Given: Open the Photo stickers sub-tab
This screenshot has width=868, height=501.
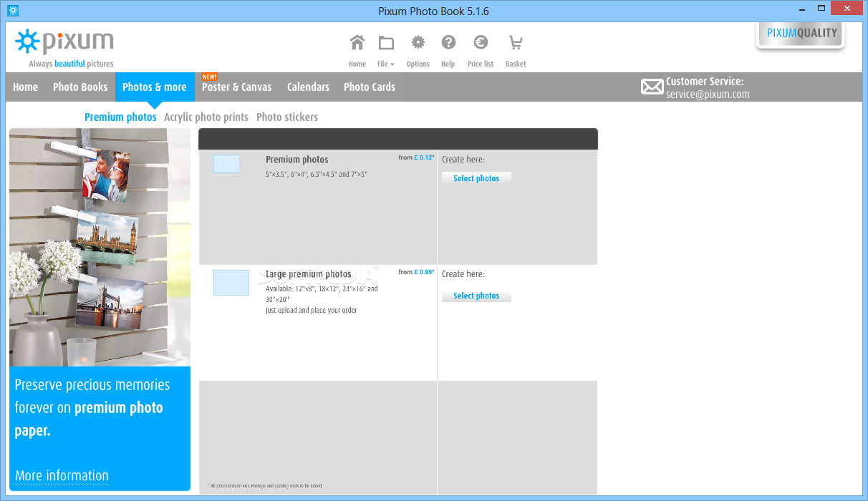Looking at the screenshot, I should click(287, 117).
